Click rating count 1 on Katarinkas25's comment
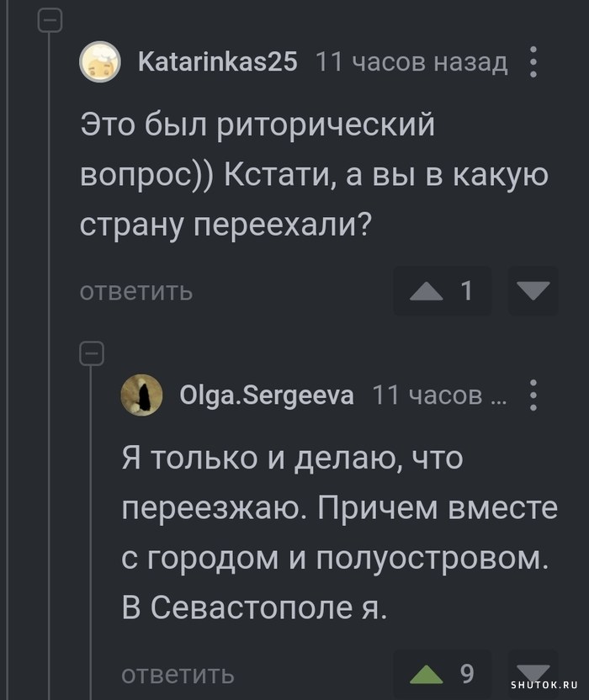Viewport: 589px width, 700px height. pos(465,291)
